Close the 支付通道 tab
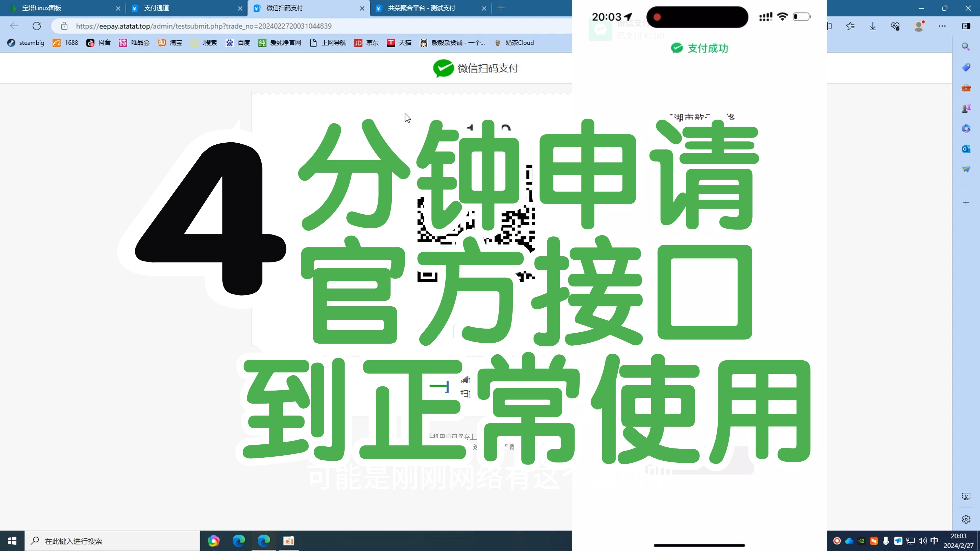Viewport: 980px width, 551px height. (x=240, y=8)
